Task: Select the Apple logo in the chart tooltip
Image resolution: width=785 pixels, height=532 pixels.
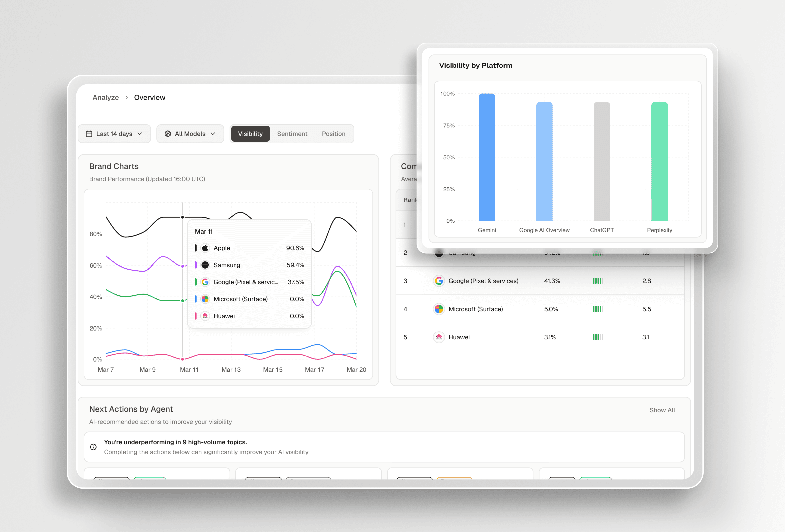Action: coord(205,248)
